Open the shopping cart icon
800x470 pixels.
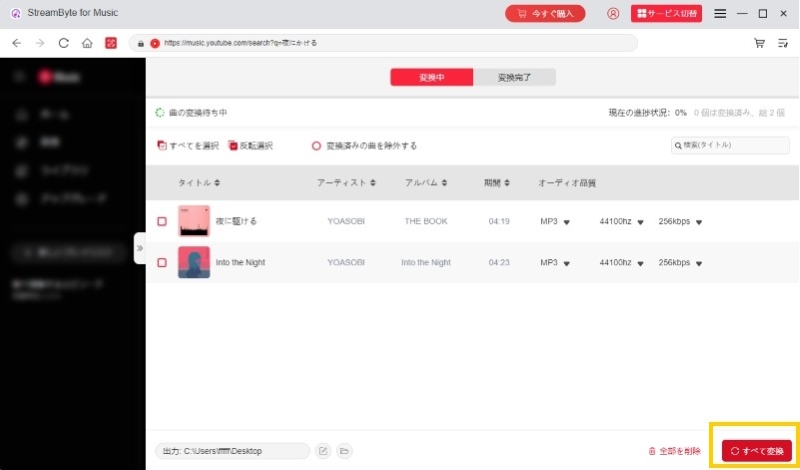(x=759, y=43)
